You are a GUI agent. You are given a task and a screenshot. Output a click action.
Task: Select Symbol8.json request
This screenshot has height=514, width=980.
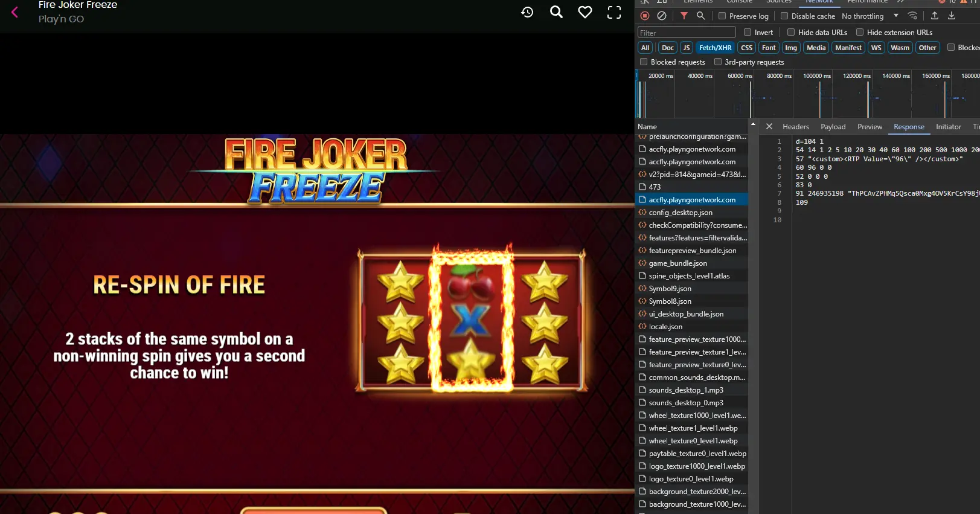click(693, 301)
